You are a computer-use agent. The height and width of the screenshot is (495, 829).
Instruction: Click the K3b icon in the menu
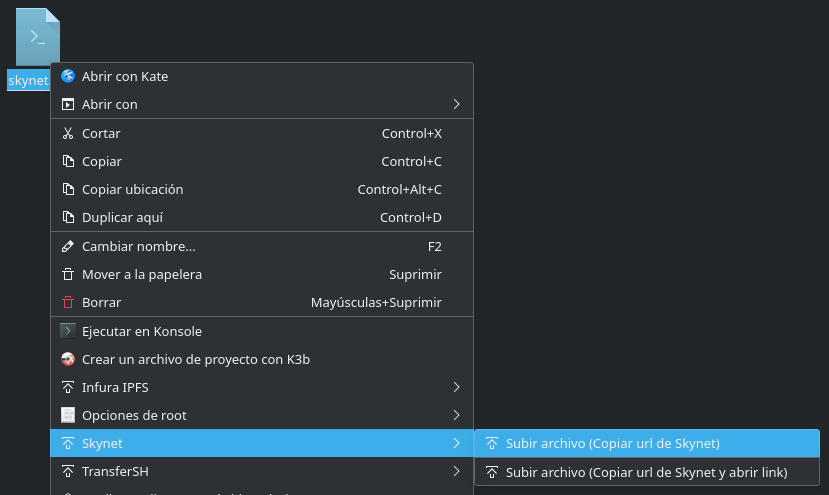pos(68,359)
